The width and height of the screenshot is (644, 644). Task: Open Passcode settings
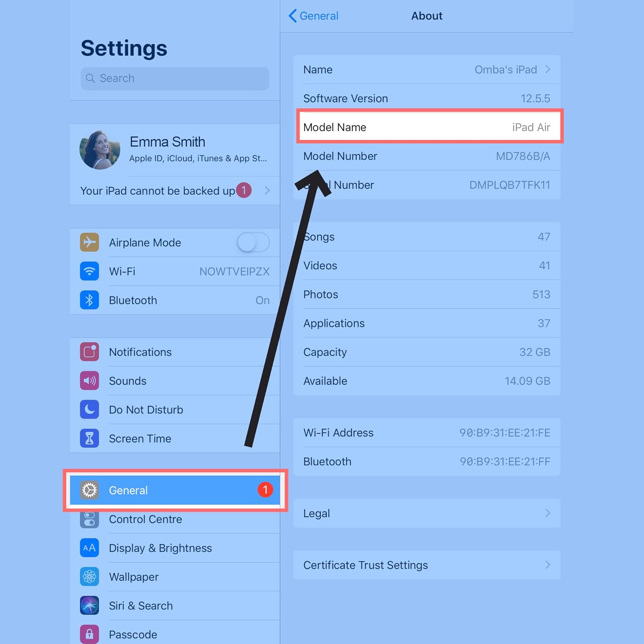click(x=133, y=634)
